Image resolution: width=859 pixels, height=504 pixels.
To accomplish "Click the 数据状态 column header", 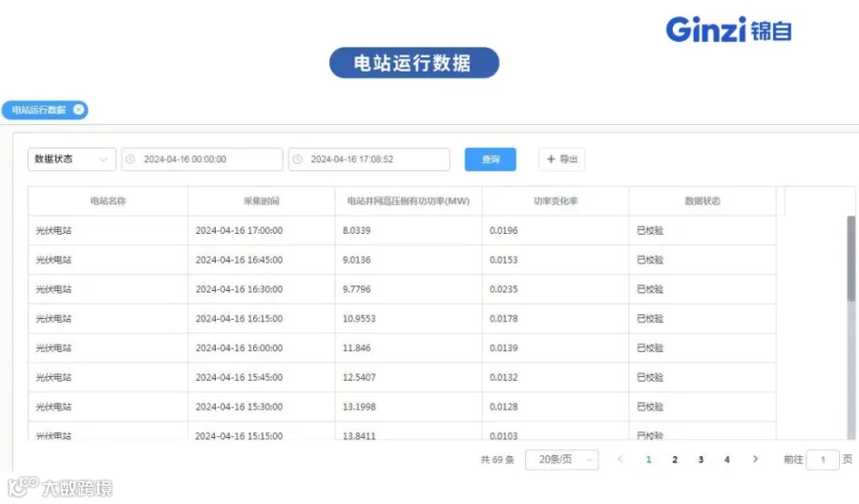I will (x=702, y=201).
